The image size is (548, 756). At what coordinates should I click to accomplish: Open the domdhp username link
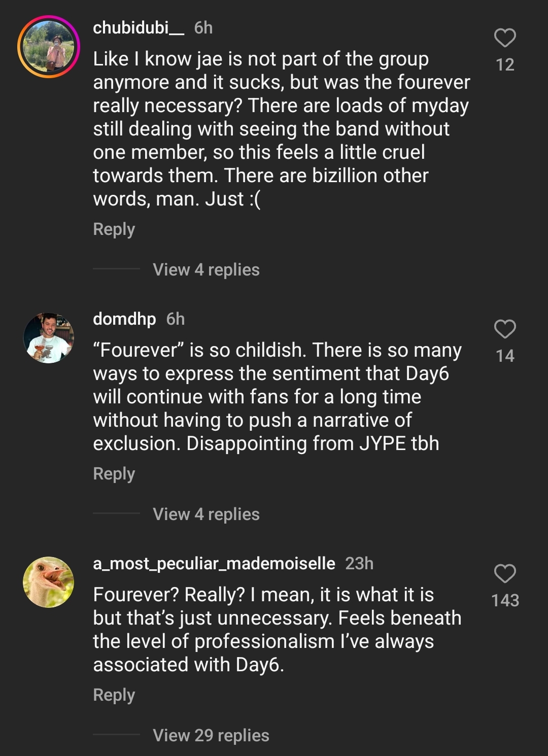[x=124, y=319]
